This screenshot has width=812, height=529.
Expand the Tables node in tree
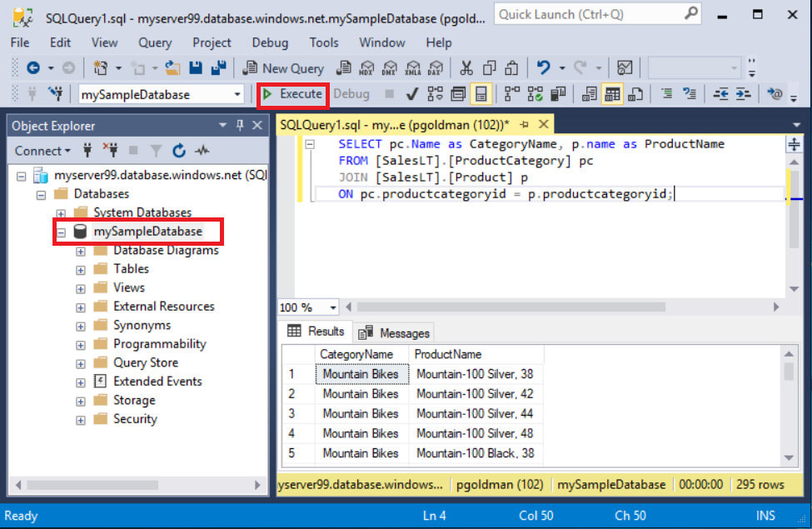point(81,269)
